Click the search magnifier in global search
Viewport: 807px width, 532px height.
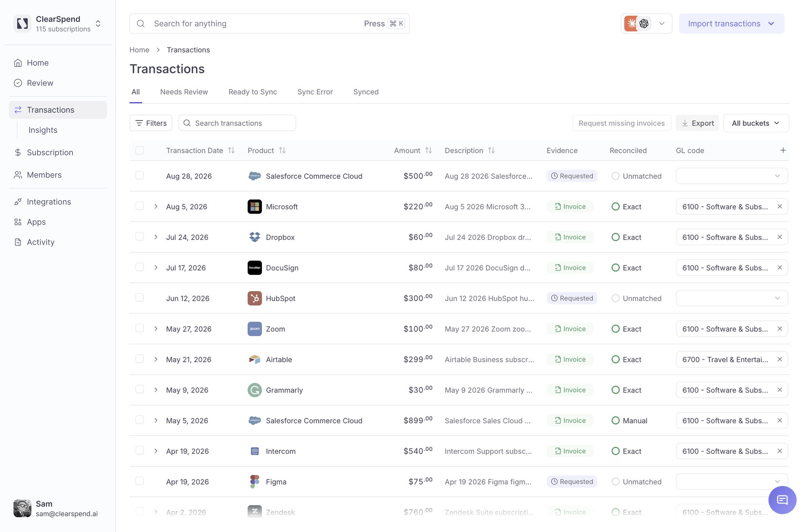[x=141, y=24]
